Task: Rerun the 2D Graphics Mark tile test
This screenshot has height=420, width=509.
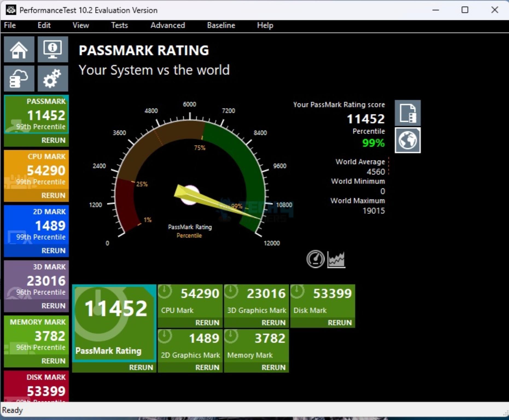Action: 207,367
